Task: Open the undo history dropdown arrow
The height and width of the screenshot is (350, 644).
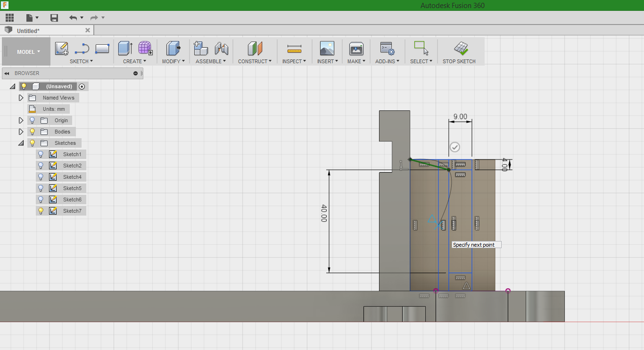Action: 82,18
